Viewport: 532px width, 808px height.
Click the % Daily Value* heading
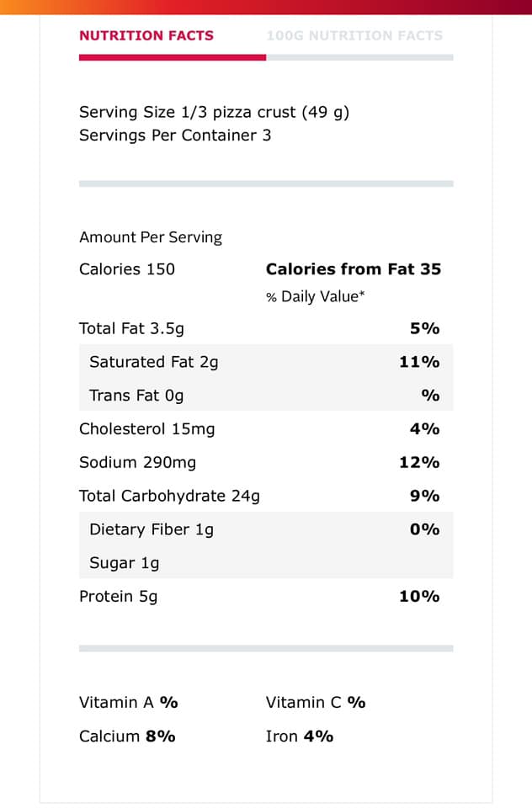click(x=316, y=296)
